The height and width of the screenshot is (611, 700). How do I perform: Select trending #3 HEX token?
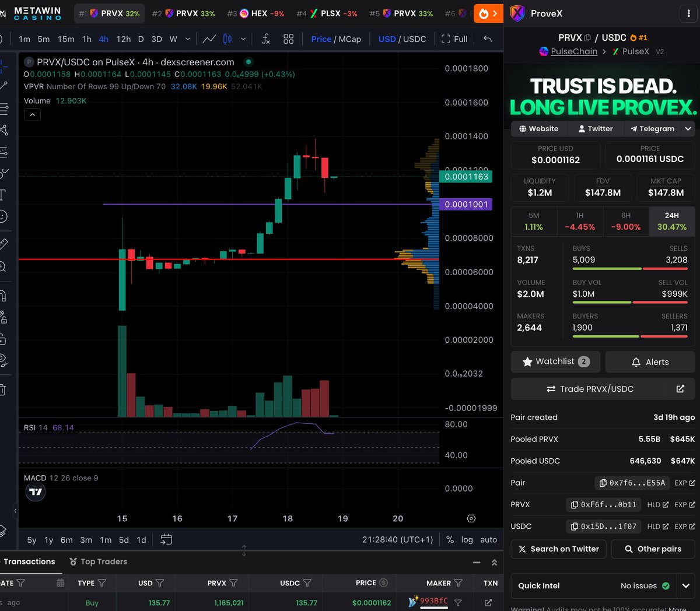(x=256, y=13)
